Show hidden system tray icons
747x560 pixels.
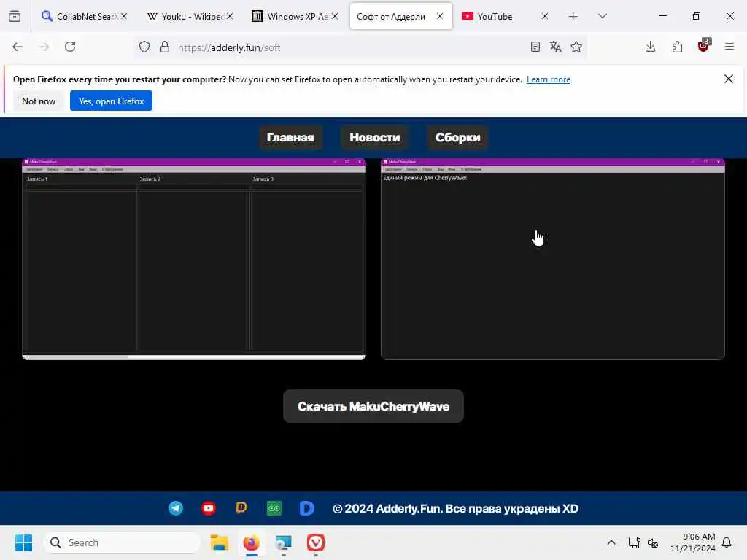[611, 542]
